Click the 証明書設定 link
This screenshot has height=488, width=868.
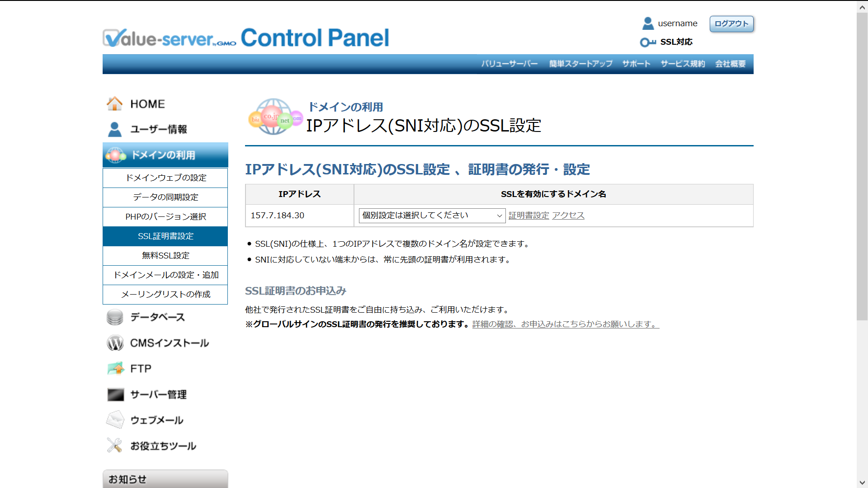click(x=528, y=216)
